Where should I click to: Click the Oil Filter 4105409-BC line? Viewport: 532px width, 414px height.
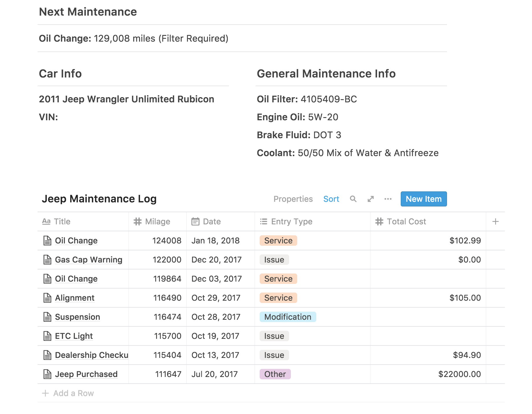click(x=307, y=99)
